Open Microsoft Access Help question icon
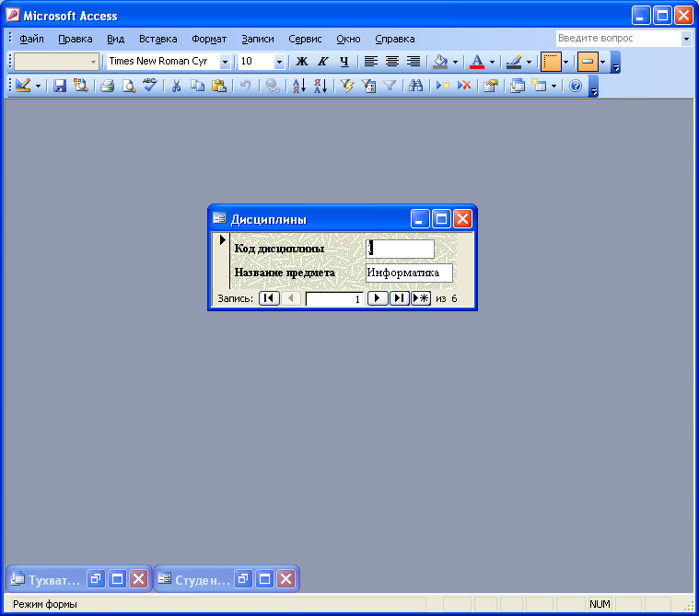Viewport: 699px width, 616px height. point(576,85)
